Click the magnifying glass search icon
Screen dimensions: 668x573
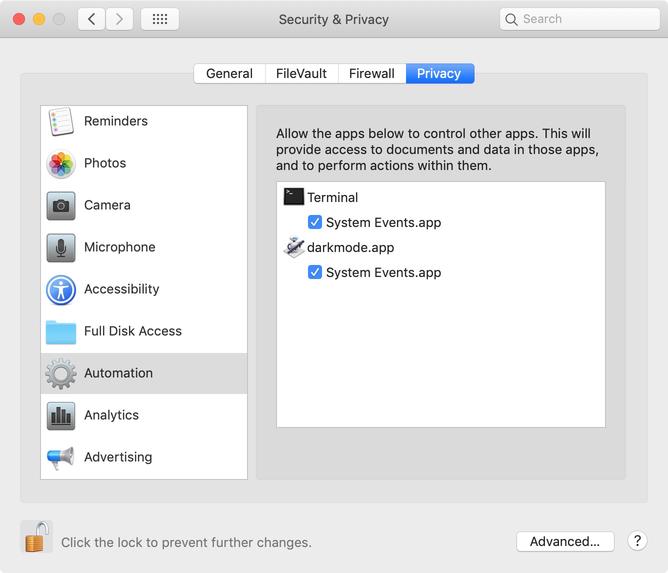(511, 19)
